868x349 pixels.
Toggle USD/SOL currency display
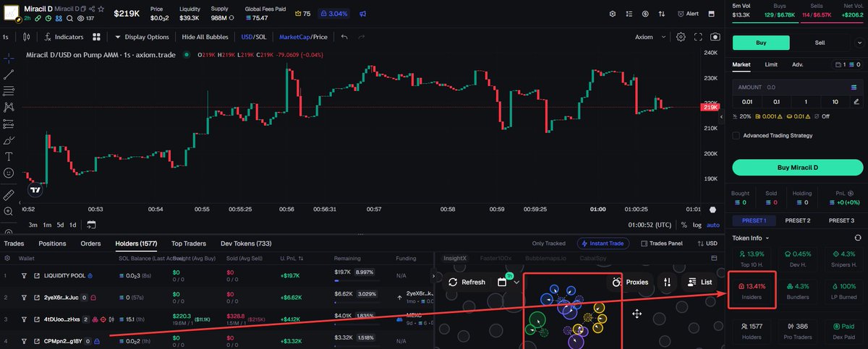[252, 37]
